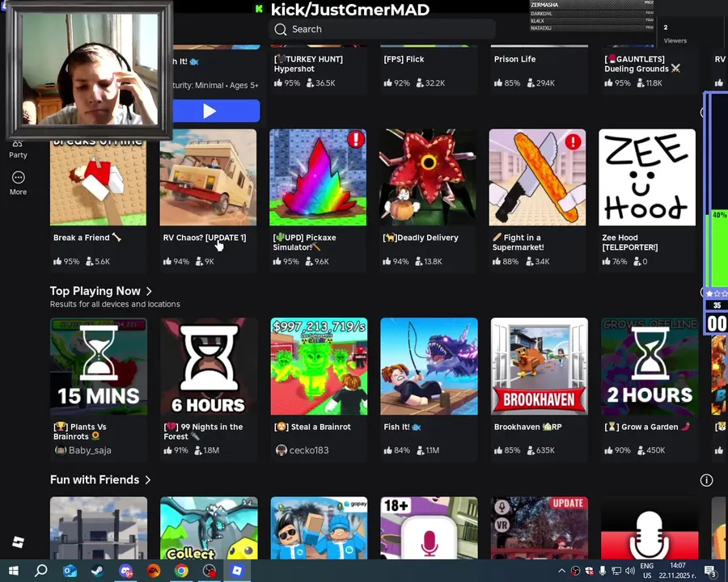Open Plants Vs Brainrots 15 MINS thumbnail
The image size is (728, 582).
(99, 366)
